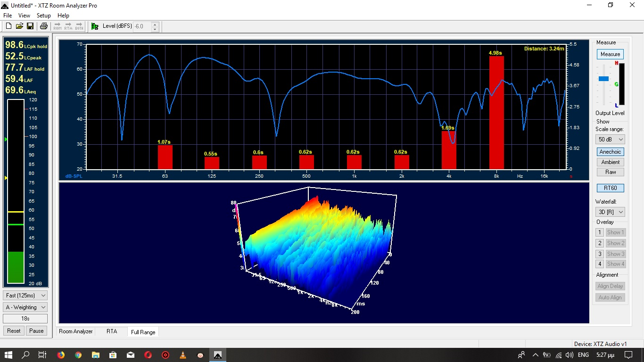Select the Full Range tab
Viewport: 644px width, 362px height.
tap(143, 332)
